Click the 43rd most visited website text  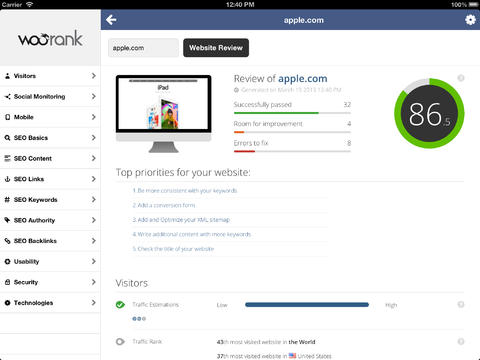266,342
